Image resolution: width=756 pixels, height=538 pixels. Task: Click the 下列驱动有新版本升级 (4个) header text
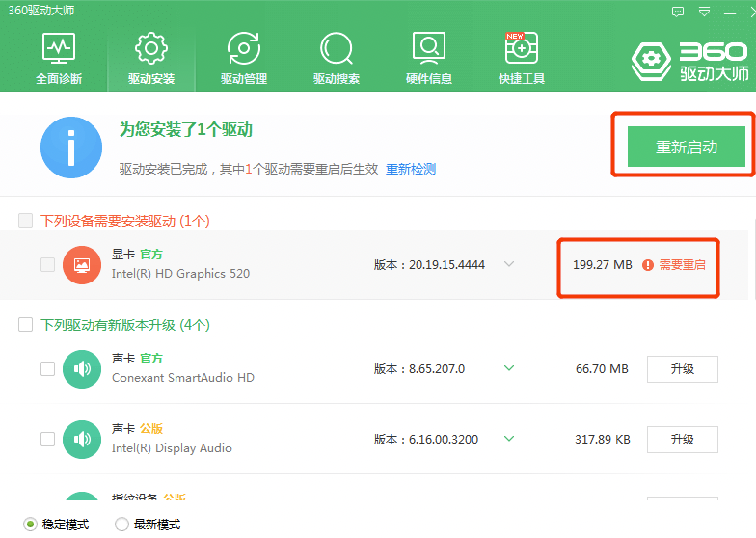point(125,325)
